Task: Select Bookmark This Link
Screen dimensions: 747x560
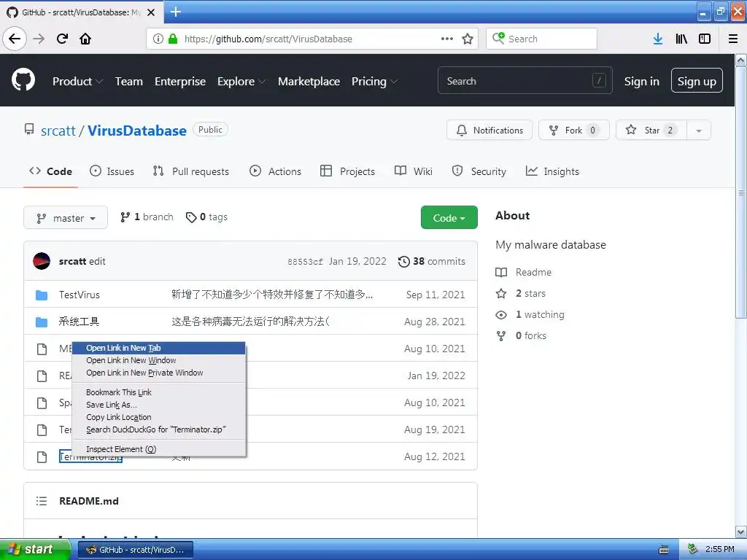Action: tap(158, 392)
